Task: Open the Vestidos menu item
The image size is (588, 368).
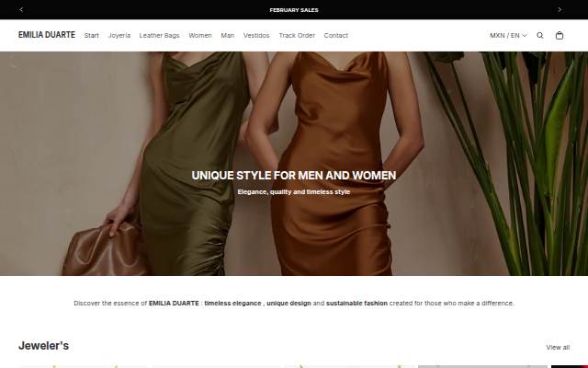Action: pos(256,35)
